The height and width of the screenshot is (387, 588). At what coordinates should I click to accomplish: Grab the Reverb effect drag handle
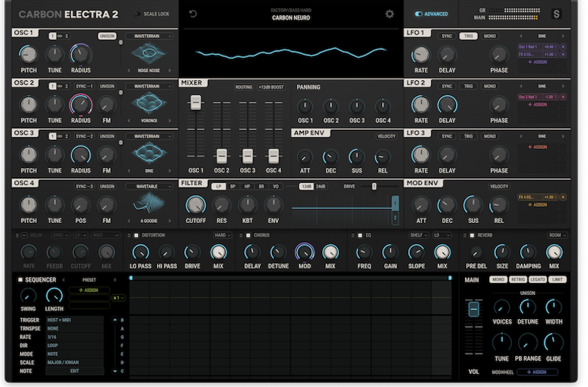coord(465,235)
